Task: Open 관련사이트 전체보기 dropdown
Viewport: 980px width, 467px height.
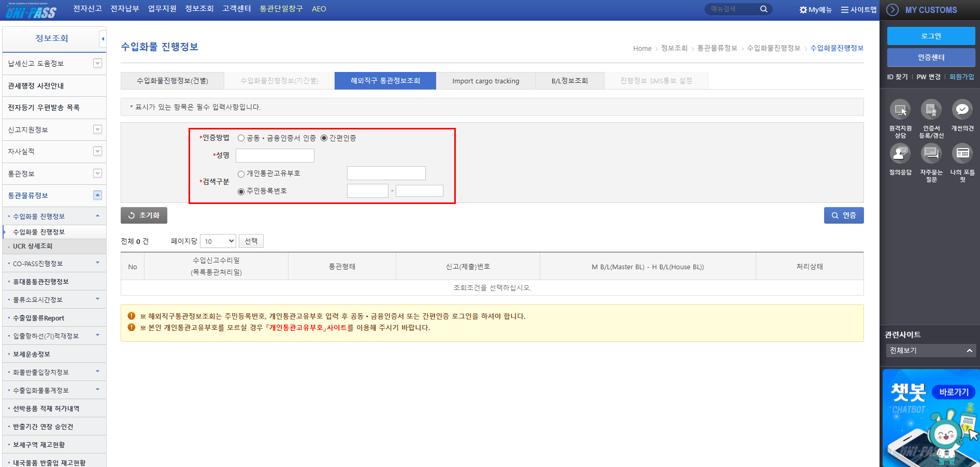Action: click(931, 351)
